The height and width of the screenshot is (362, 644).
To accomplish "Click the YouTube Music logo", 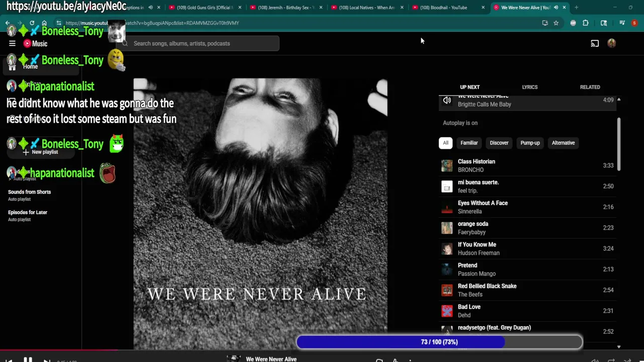I will [35, 43].
